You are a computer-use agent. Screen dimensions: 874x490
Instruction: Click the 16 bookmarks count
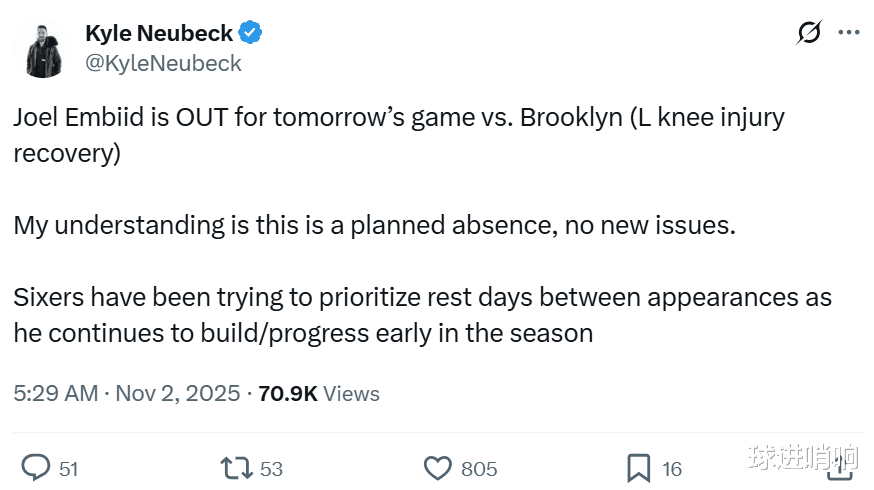[x=672, y=468]
